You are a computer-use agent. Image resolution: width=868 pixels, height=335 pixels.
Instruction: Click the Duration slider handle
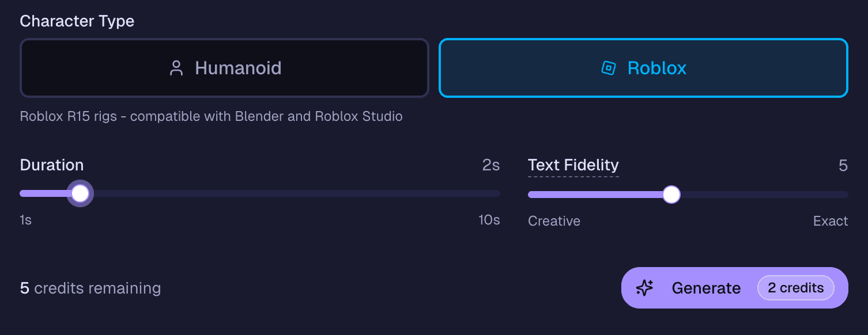tap(80, 193)
